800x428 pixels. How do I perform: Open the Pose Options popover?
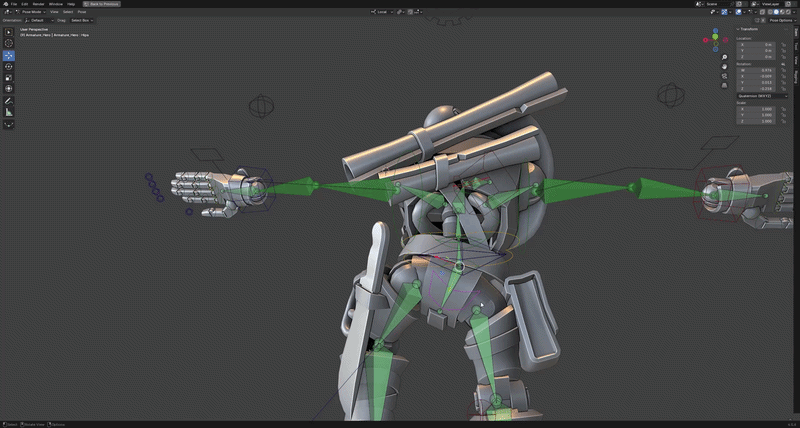[x=781, y=20]
